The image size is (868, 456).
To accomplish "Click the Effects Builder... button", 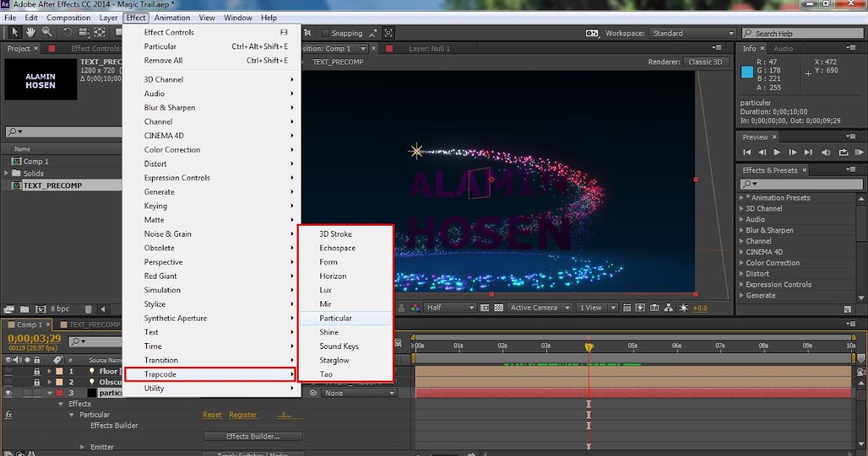I will point(252,436).
